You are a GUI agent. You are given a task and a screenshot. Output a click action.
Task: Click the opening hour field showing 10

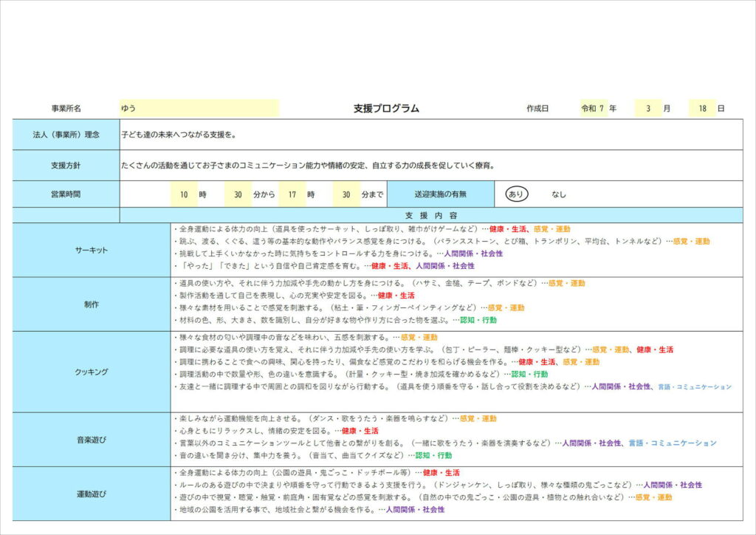[x=184, y=194]
